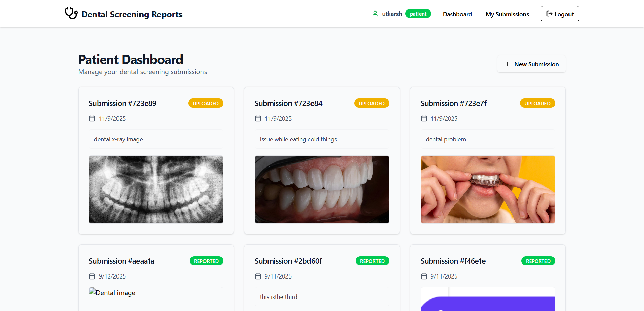Click REPORTED badge on Submission #2bd60f
Image resolution: width=644 pixels, height=311 pixels.
click(x=372, y=261)
